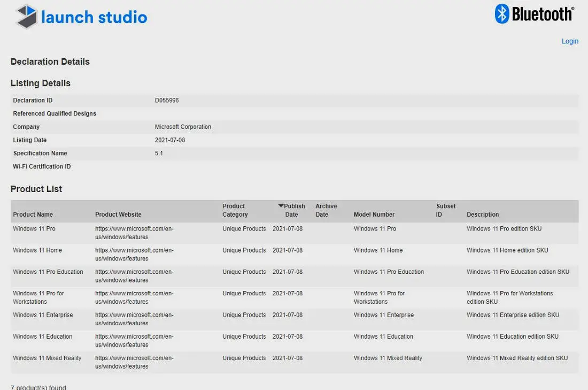Viewport: 588px width, 390px height.
Task: Click Windows 11 Pro for Workstations product name
Action: pos(38,297)
